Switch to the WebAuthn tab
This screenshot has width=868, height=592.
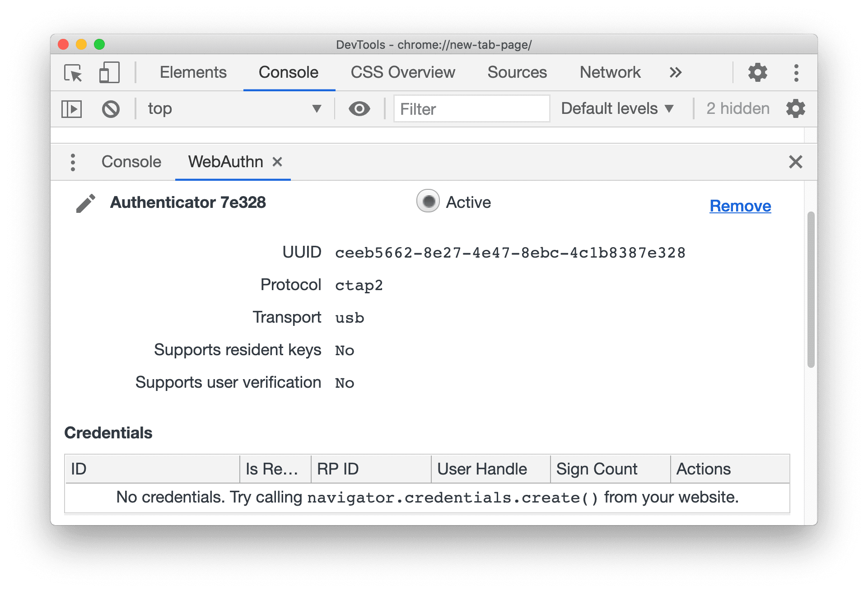225,161
